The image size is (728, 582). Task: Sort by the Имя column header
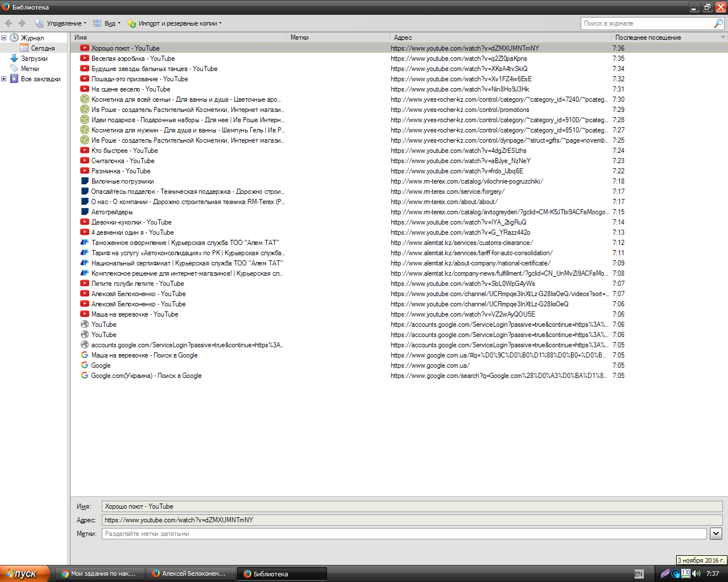click(x=179, y=38)
